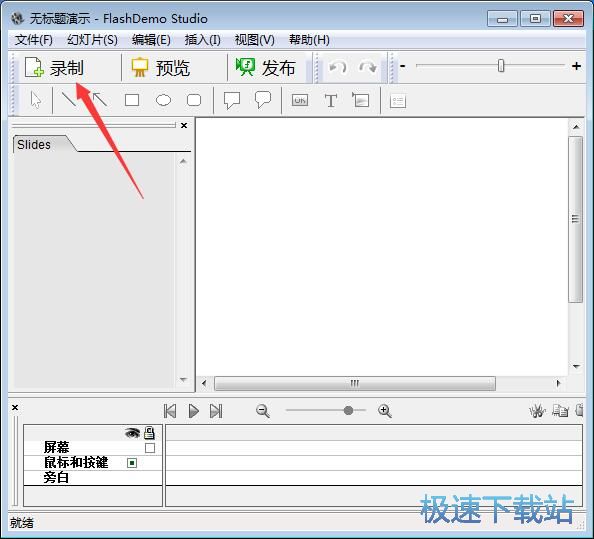Open the 插入(I) menu
The height and width of the screenshot is (539, 594).
(x=202, y=39)
